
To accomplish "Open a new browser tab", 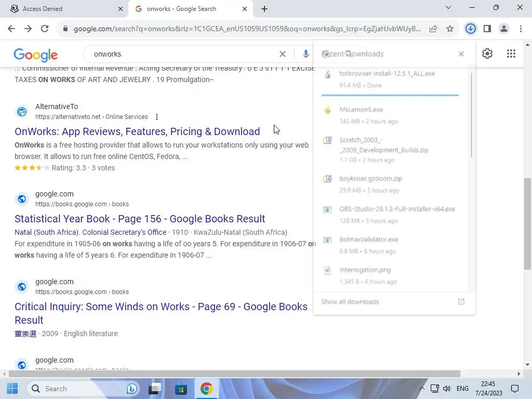I will (x=264, y=9).
